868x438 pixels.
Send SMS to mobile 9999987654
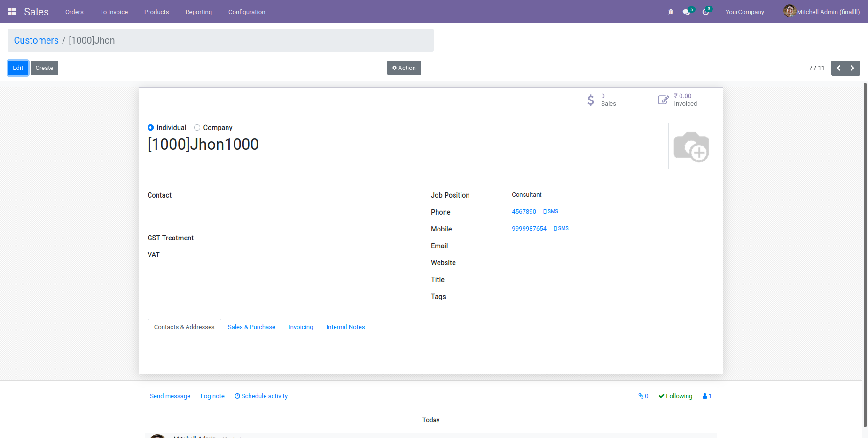561,229
